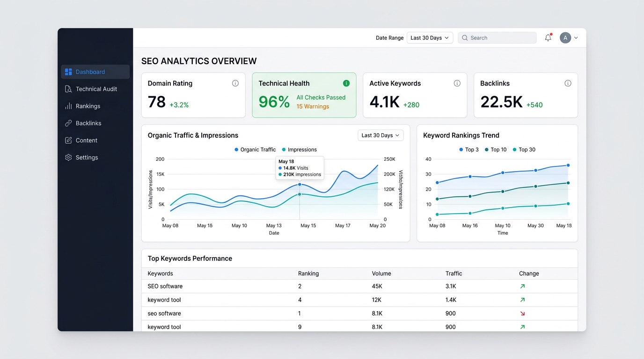Click the +3.2% change value

click(179, 105)
